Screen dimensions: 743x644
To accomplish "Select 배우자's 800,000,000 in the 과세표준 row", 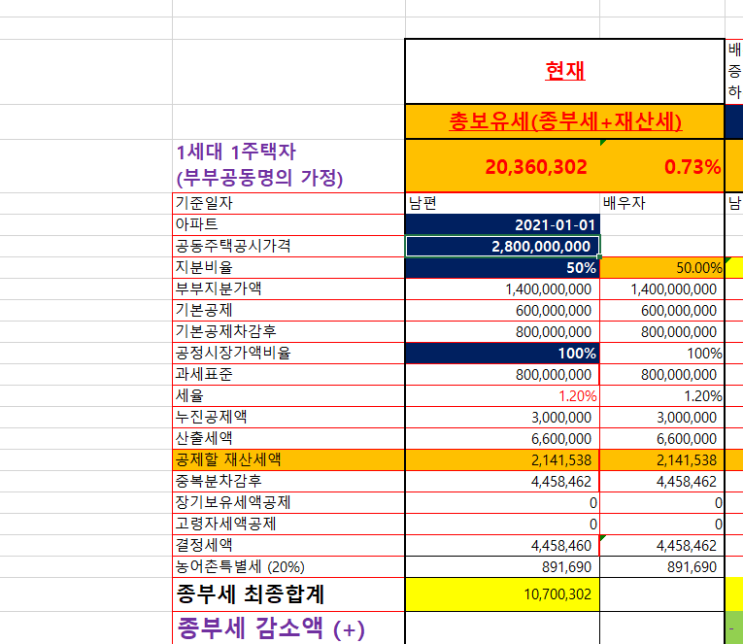I will [x=662, y=374].
